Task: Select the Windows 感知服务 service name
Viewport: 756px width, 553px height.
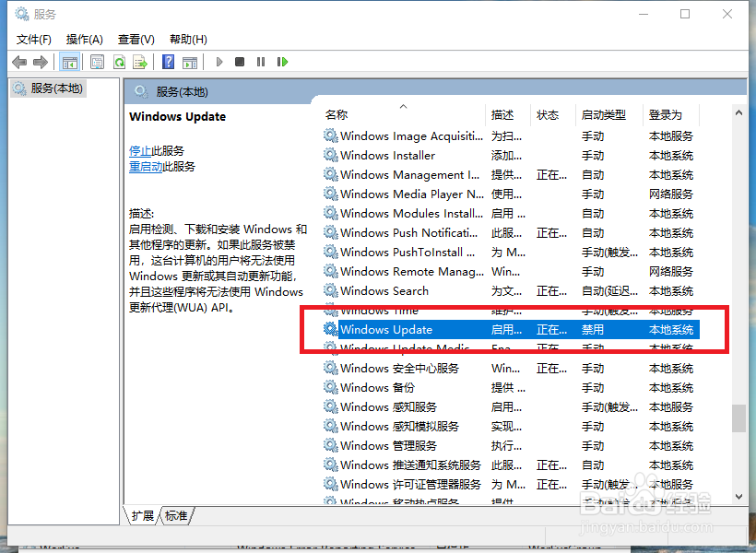Action: 389,406
